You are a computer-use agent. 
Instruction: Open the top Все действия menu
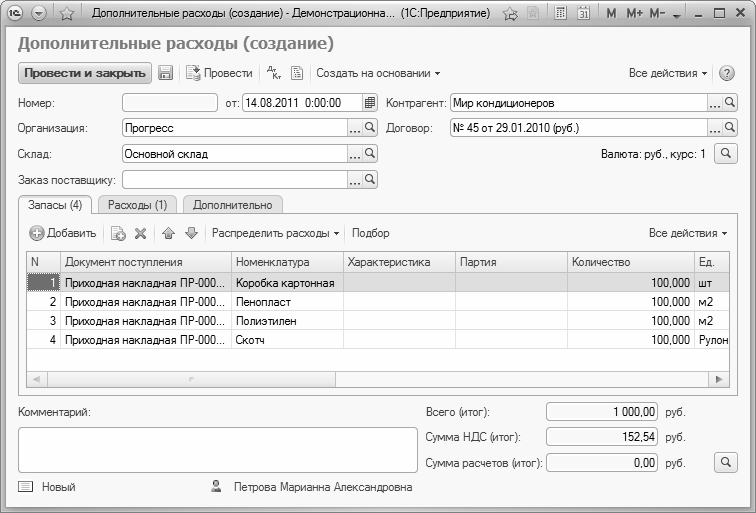point(668,73)
